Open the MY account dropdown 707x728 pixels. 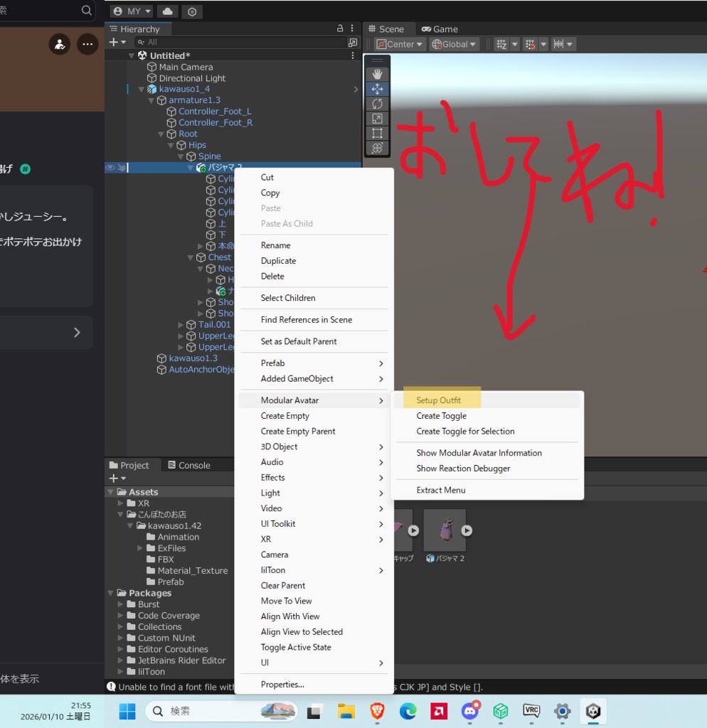click(133, 11)
